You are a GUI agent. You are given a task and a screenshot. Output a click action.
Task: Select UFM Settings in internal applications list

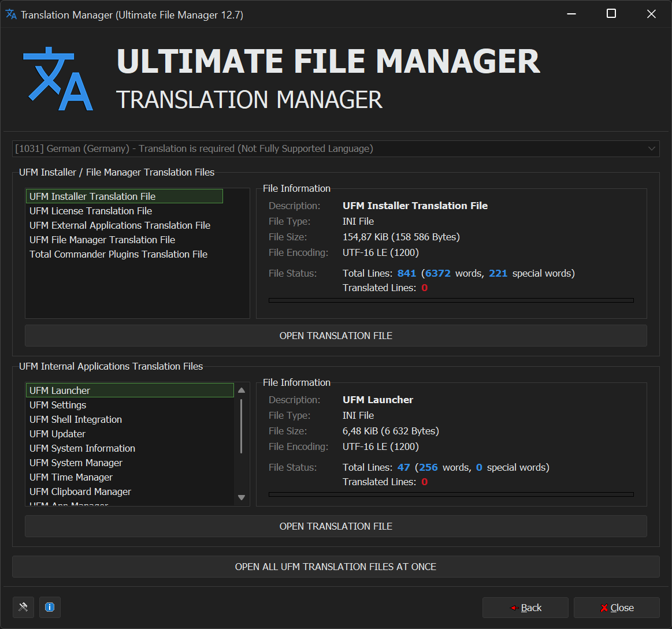point(58,405)
